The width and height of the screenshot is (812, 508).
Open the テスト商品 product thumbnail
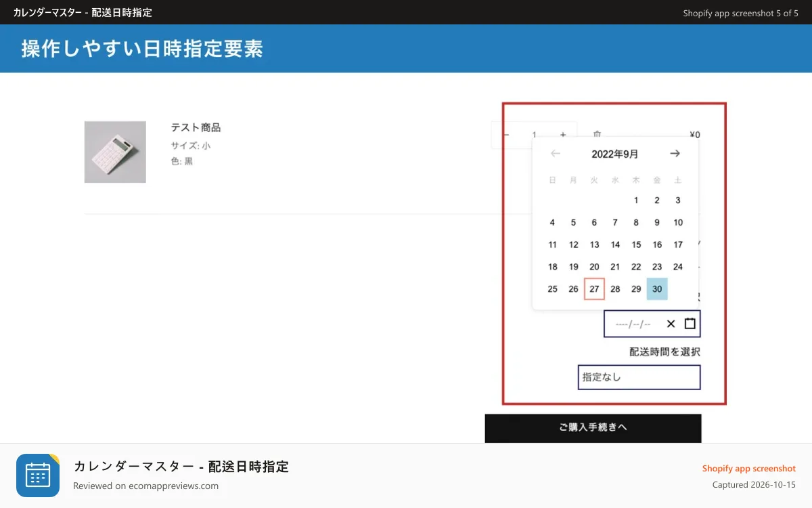pyautogui.click(x=115, y=152)
